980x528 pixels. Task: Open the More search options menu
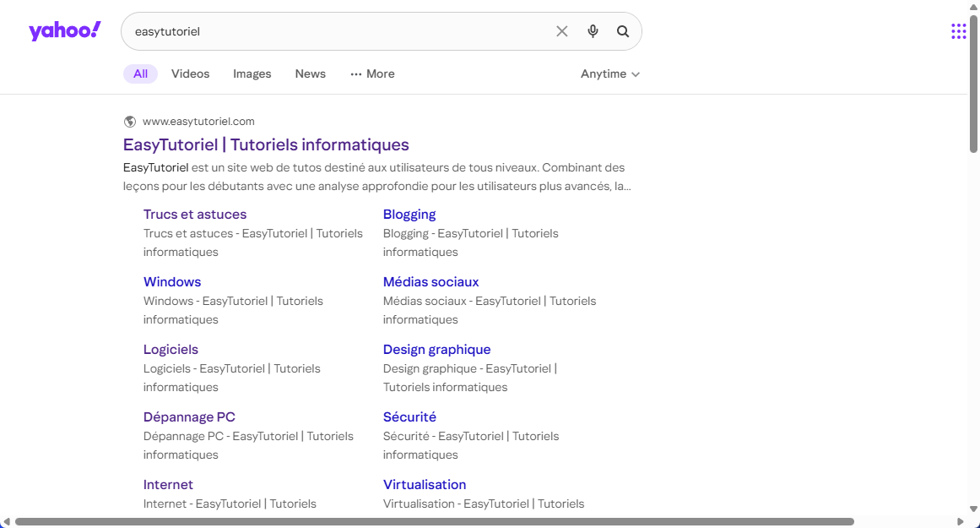tap(372, 74)
